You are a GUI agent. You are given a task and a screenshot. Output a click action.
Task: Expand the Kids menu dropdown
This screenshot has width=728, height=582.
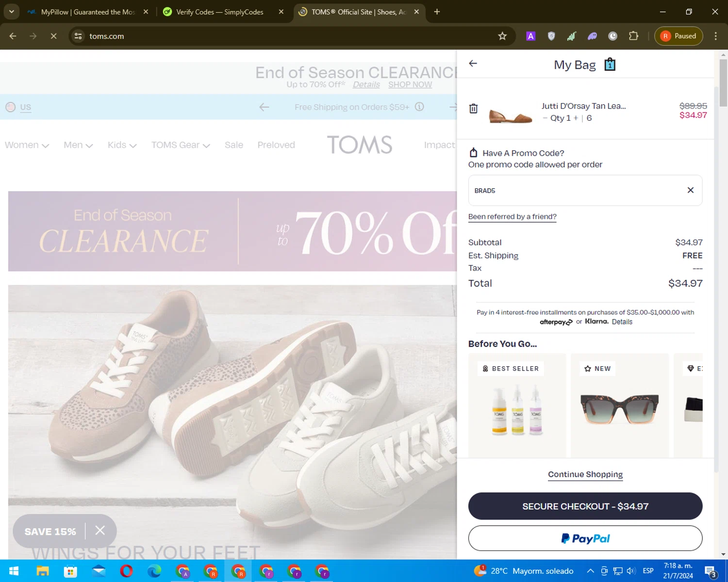122,145
